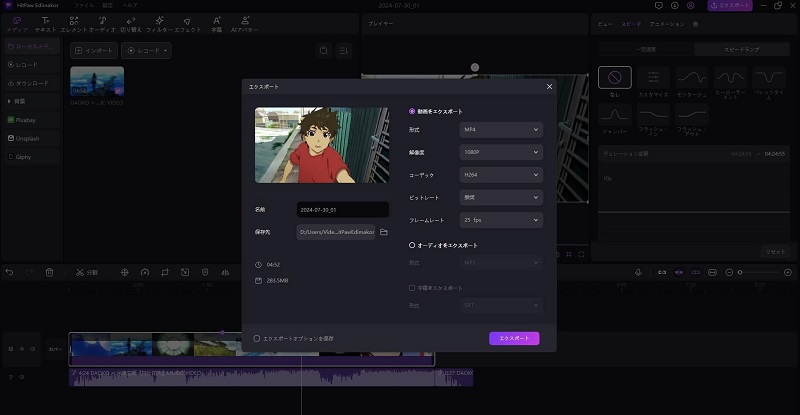Open the 字幕 (Subtitles) tool
Viewport: 800px width, 415px height.
click(x=216, y=24)
